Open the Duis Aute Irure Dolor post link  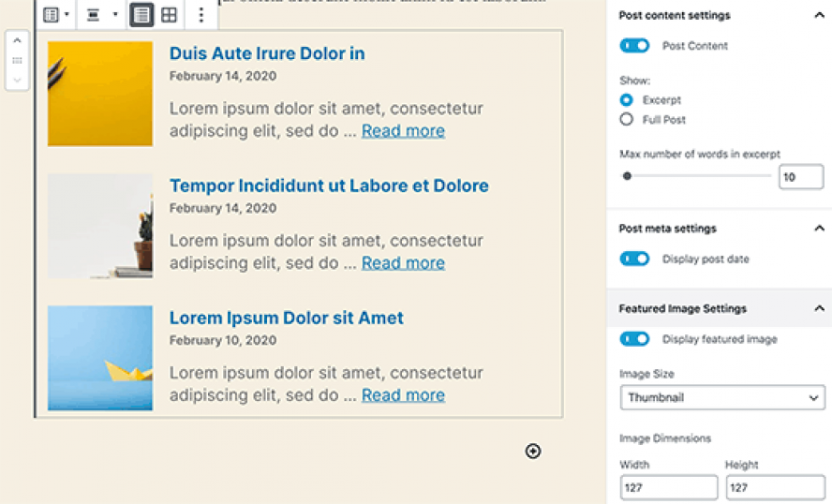pos(267,53)
